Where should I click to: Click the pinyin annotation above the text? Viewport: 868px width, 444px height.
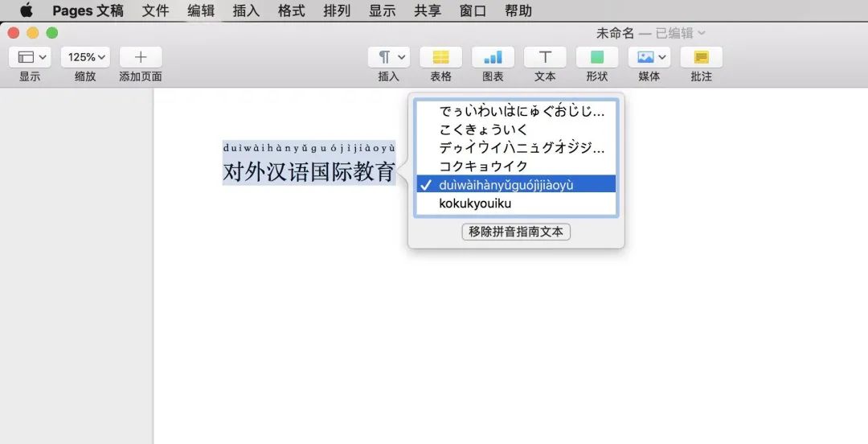pyautogui.click(x=309, y=148)
